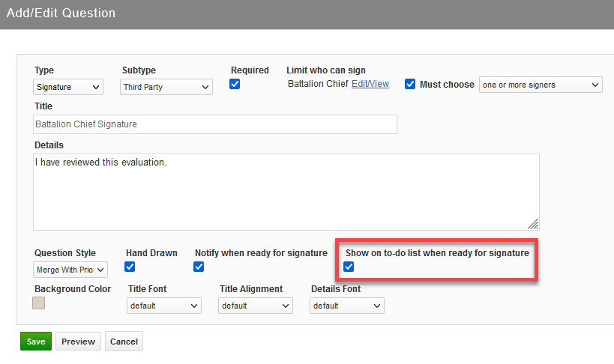Screen dimensions: 614x364
Task: Click the 'Add/Edit Question' header title
Action: [x=61, y=13]
